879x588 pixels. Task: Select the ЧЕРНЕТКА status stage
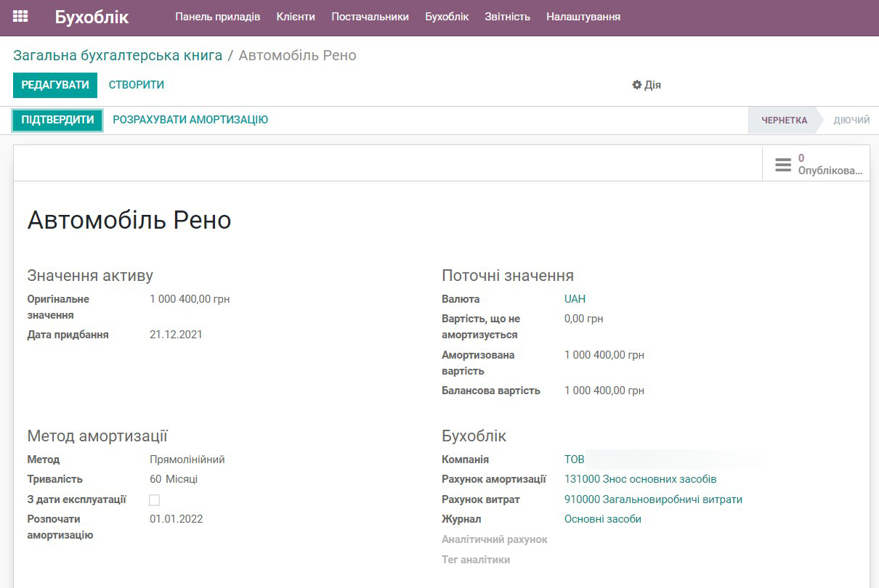click(783, 120)
